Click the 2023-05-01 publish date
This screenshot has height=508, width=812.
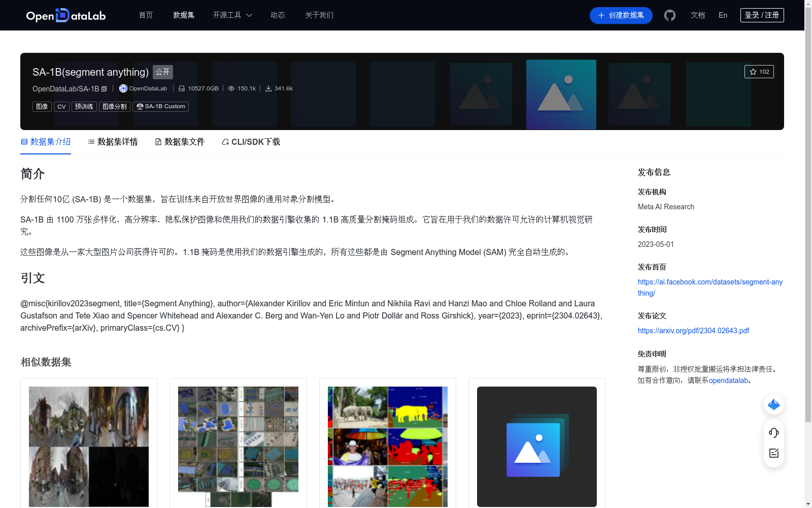pos(656,244)
